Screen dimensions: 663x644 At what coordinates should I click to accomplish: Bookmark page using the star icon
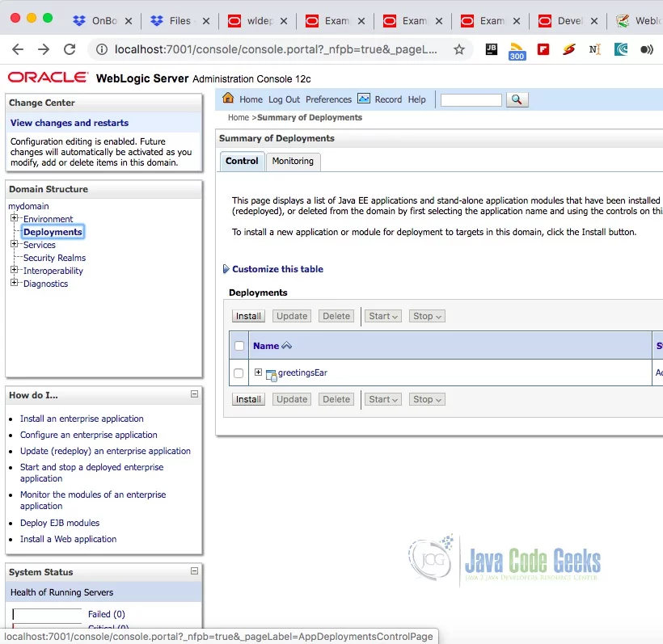coord(459,49)
